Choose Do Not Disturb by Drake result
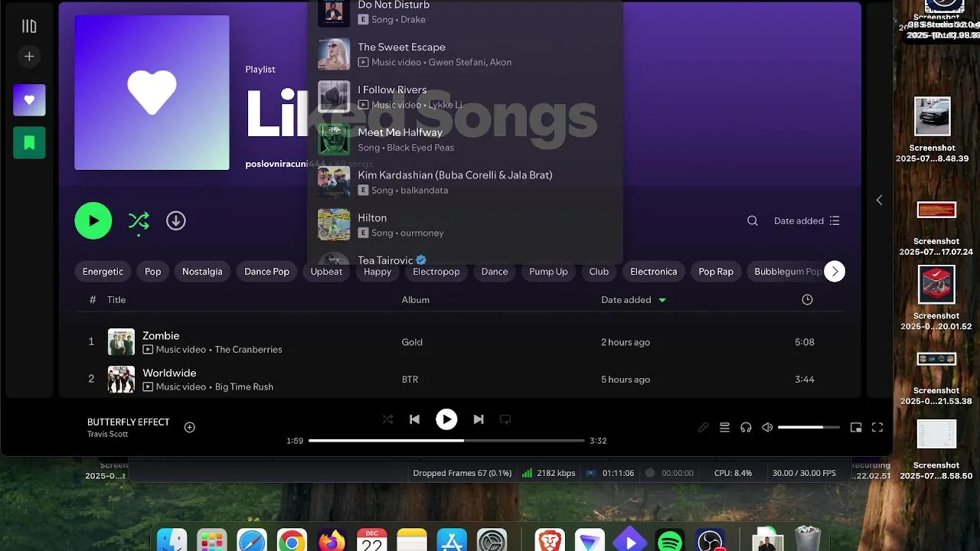The width and height of the screenshot is (980, 551). pyautogui.click(x=465, y=13)
